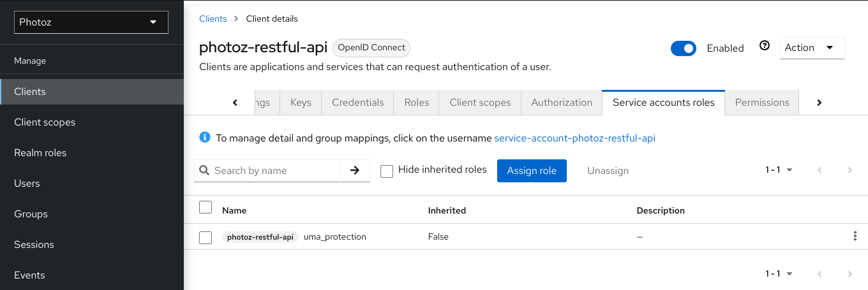Click the info icon beside manage message
868x290 pixels.
[204, 137]
